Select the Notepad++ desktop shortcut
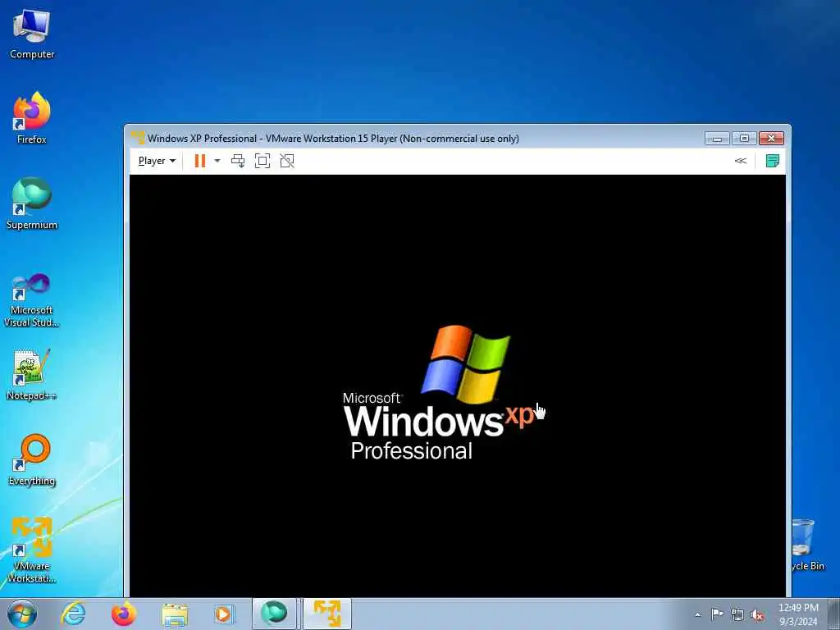This screenshot has height=630, width=840. pyautogui.click(x=32, y=375)
